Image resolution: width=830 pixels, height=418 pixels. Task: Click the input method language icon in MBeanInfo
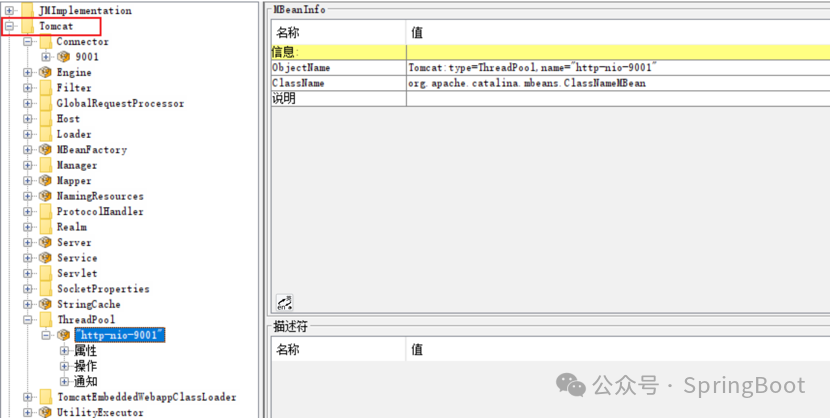[284, 303]
